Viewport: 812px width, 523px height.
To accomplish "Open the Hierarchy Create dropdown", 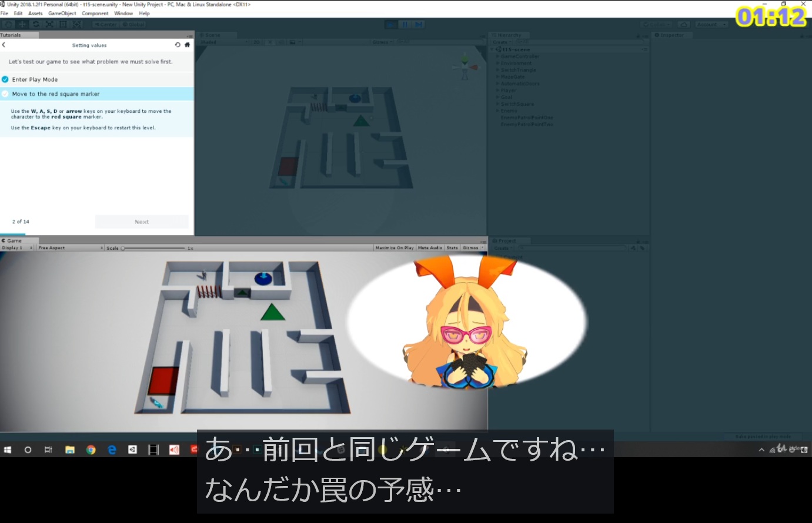I will click(501, 42).
